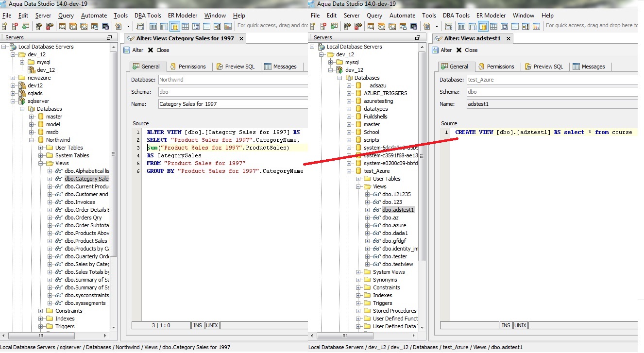Switch to Preview SQL tab in right window
The image size is (644, 353).
point(544,67)
